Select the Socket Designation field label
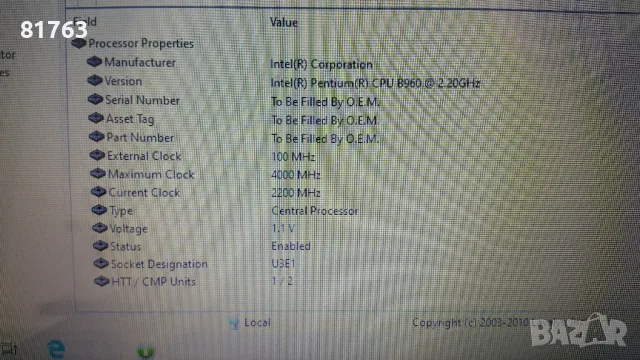640x360 pixels. (x=160, y=264)
